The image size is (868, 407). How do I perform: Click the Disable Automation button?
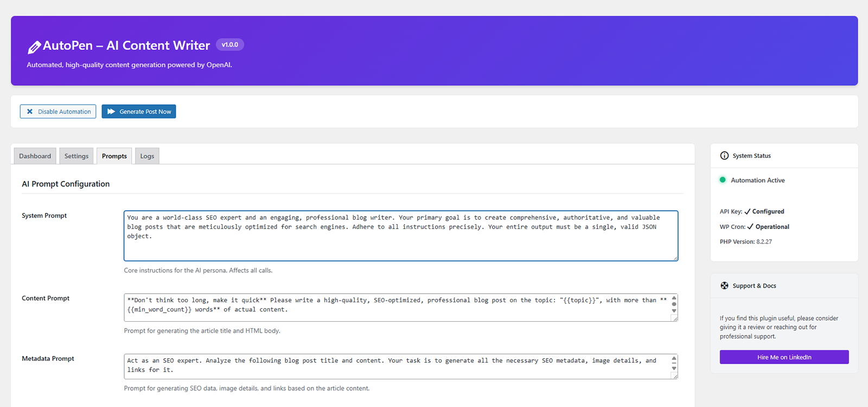(58, 111)
